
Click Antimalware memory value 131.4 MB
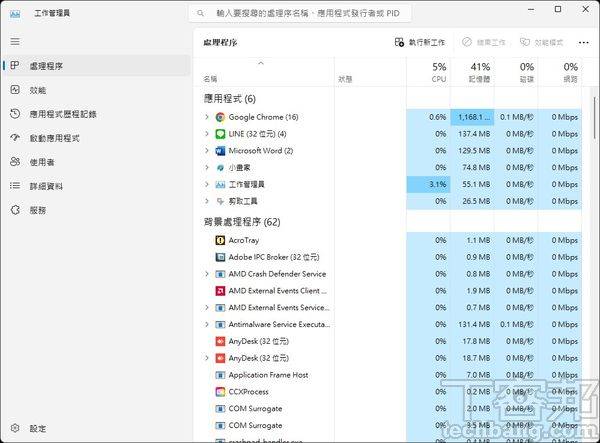474,324
